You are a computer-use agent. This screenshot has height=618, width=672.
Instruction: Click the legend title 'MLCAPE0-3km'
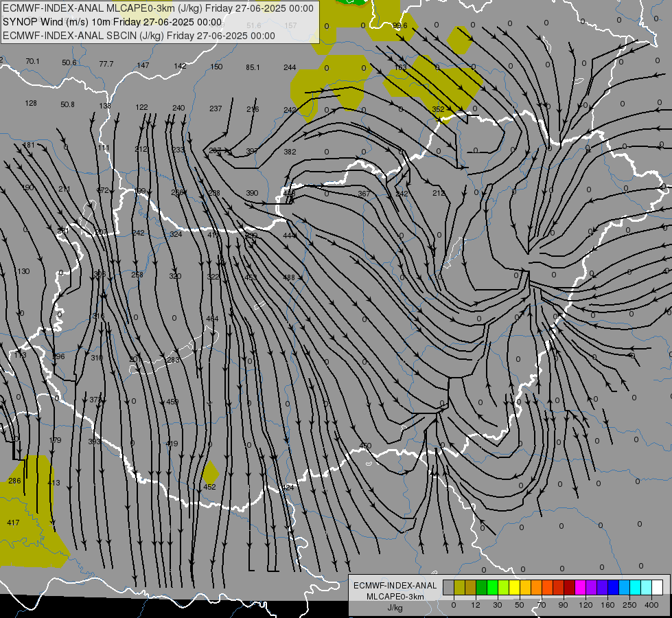click(x=395, y=596)
